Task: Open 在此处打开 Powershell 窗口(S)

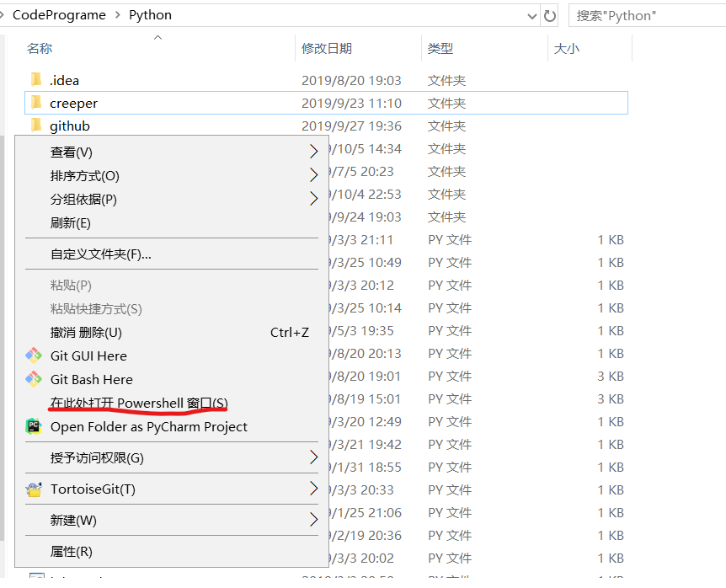Action: click(171, 403)
